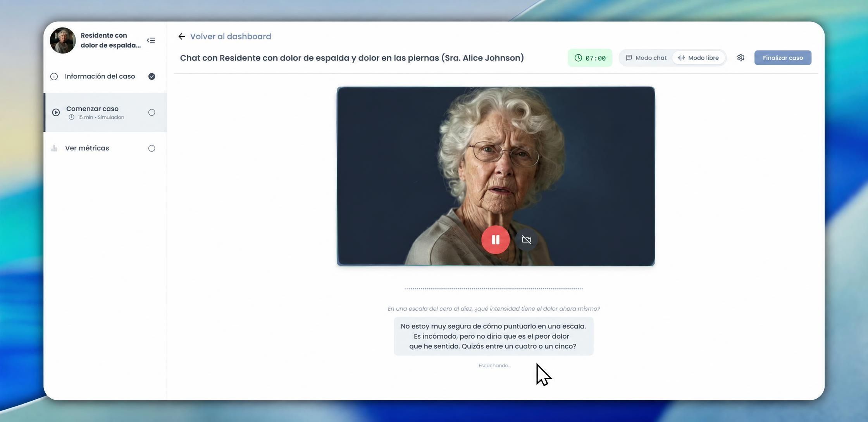
Task: Click the Finalizar caso button
Action: (783, 58)
